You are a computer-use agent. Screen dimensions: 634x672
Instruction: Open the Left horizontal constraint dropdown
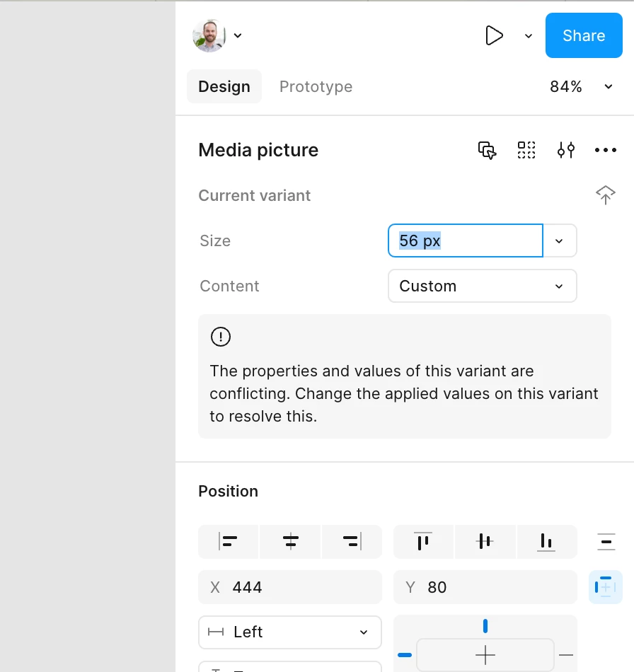tap(290, 632)
